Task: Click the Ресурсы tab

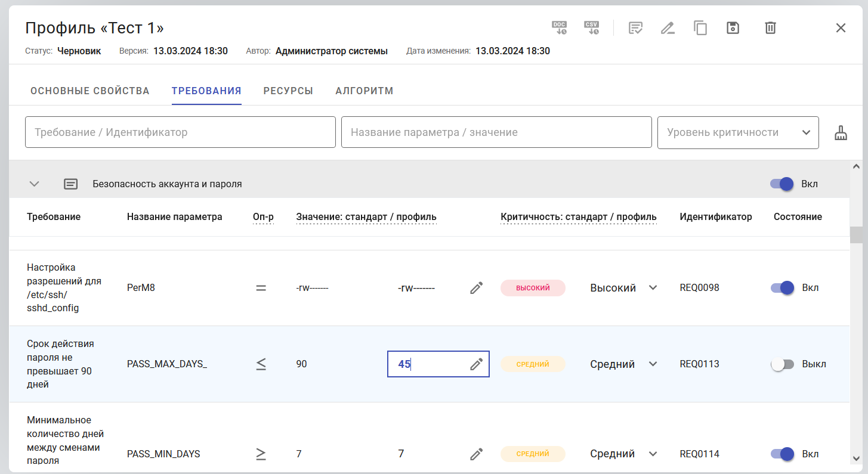Action: tap(288, 91)
